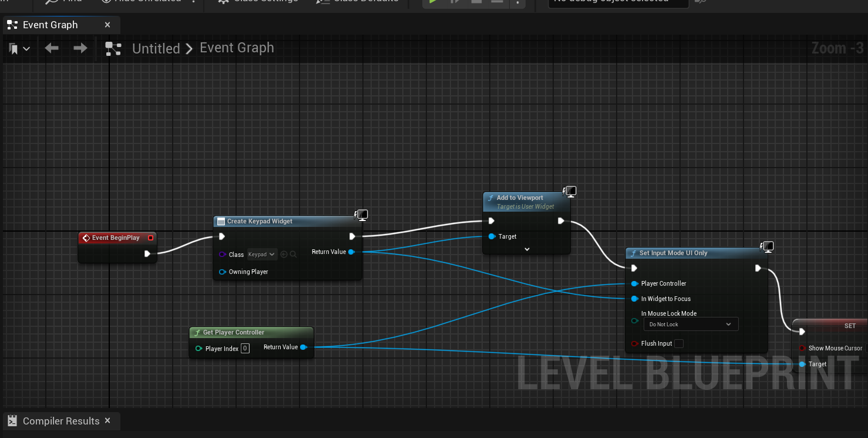Open the Keypad class dropdown
Screen dimensions: 868x438
click(261, 255)
